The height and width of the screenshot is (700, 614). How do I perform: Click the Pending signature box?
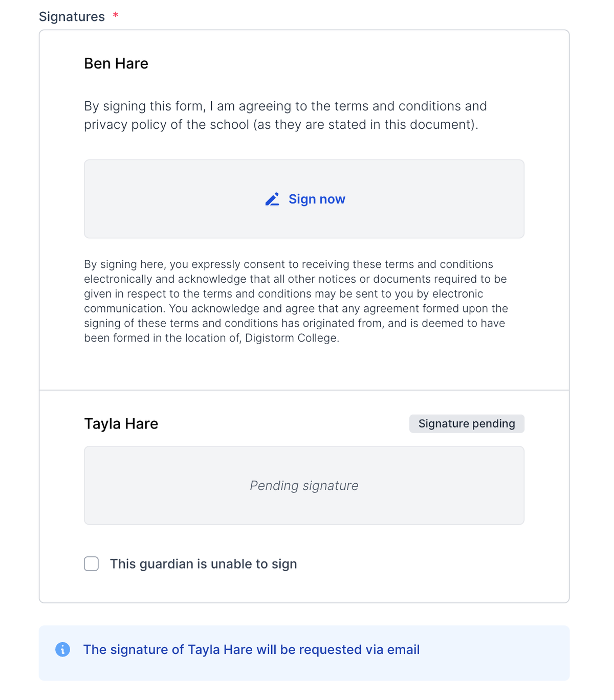(x=304, y=485)
